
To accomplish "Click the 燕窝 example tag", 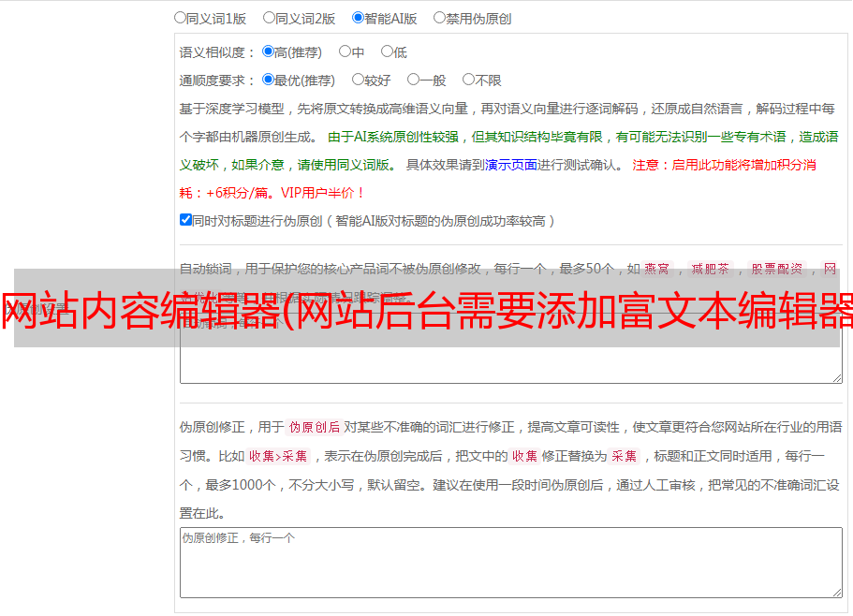I will [656, 269].
